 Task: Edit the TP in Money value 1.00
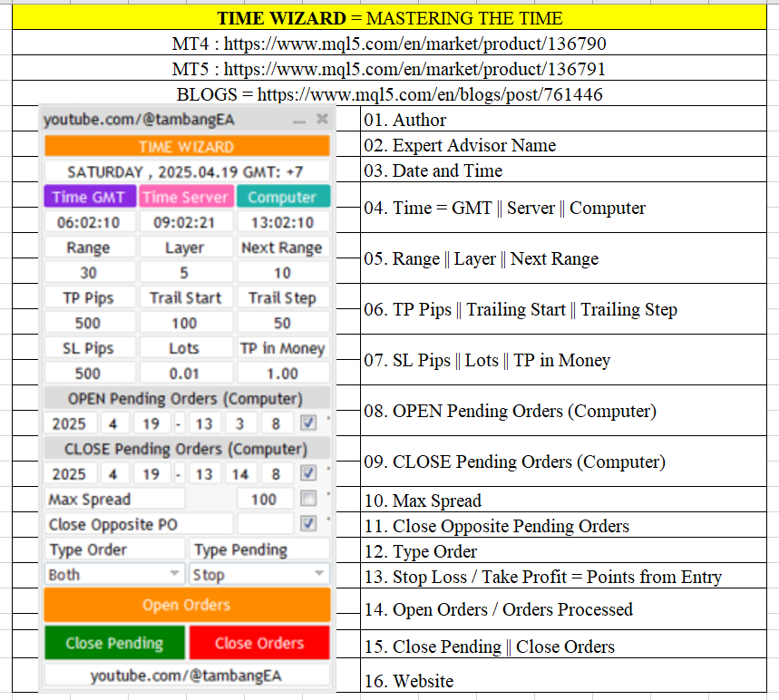[283, 373]
